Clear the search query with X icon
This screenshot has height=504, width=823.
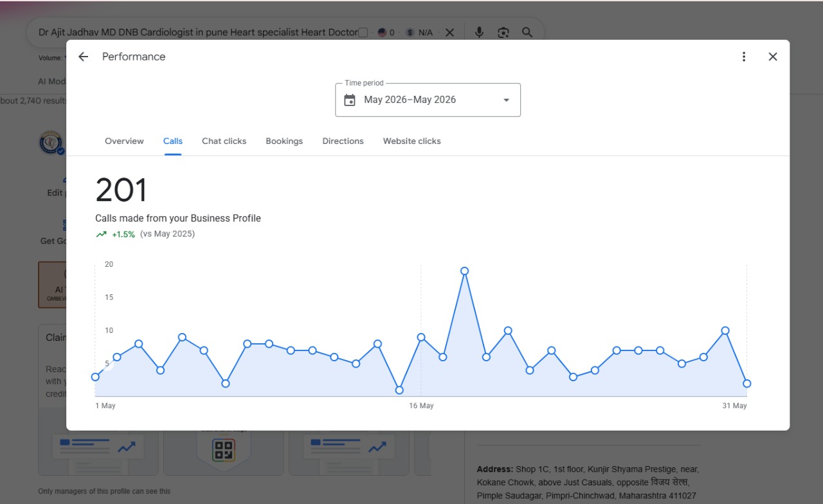point(449,32)
